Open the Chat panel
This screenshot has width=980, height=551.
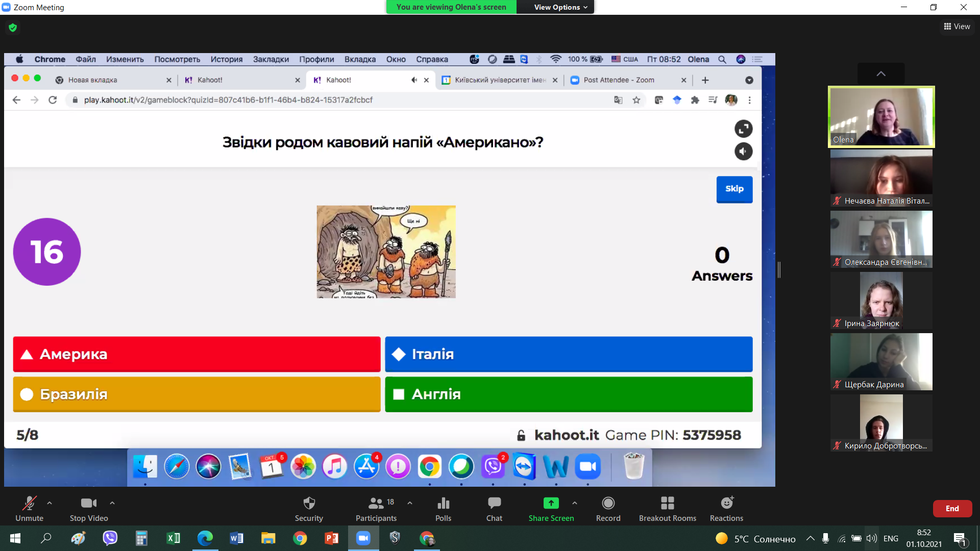click(x=494, y=504)
